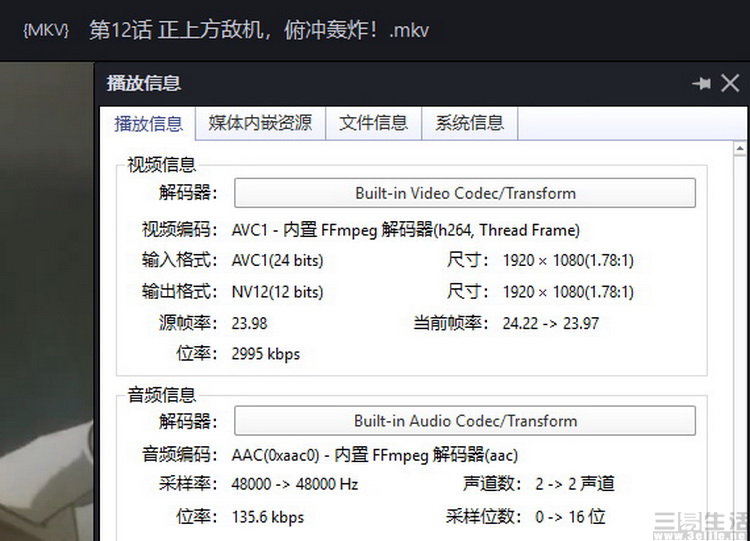Click the file title 第12话 正上方敌机，俯冲轰炸！.mkv
Screen dimensions: 750x541
coord(259,31)
